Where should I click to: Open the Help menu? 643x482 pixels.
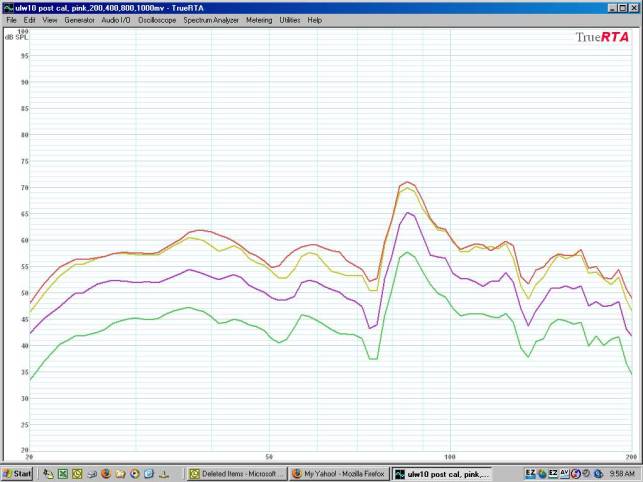point(315,20)
